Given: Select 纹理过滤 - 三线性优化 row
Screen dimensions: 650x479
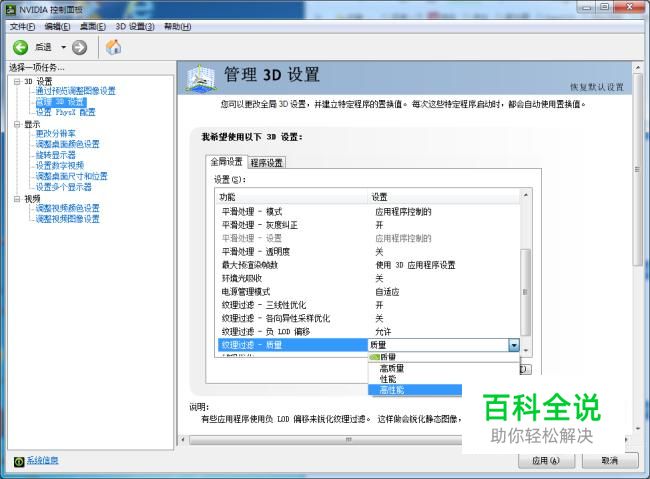Looking at the screenshot, I should pos(369,305).
